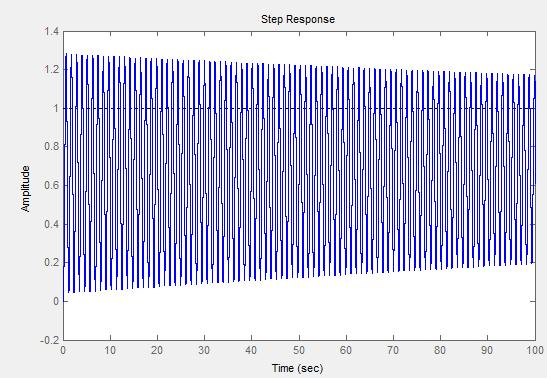Click the Step Response plot title
547x378 pixels.
(298, 19)
